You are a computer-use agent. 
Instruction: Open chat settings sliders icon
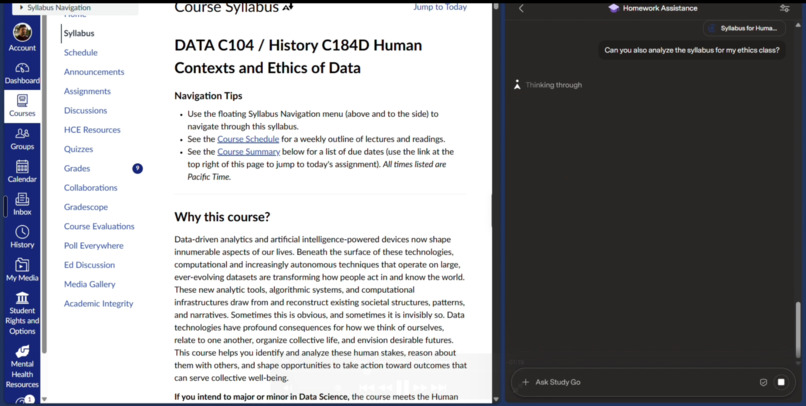tap(784, 8)
